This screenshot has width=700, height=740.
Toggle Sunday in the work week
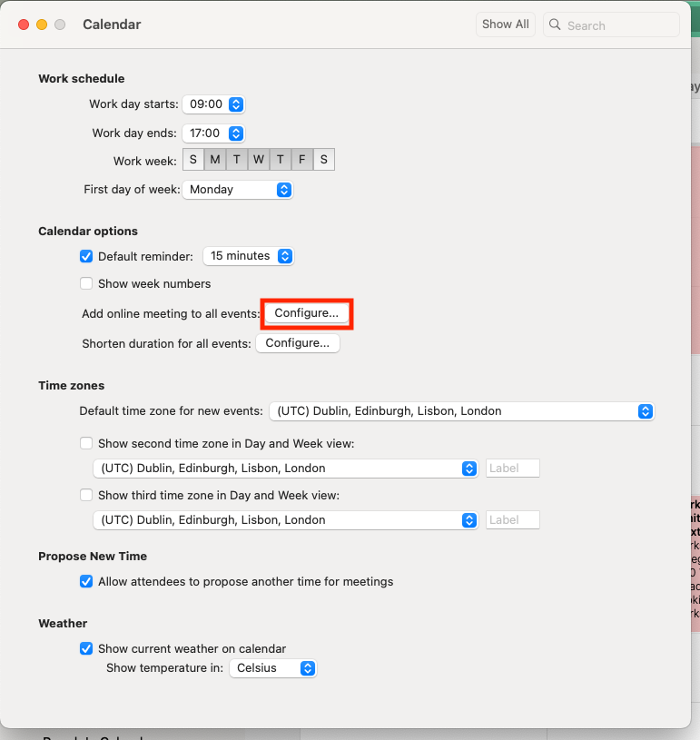coord(193,161)
